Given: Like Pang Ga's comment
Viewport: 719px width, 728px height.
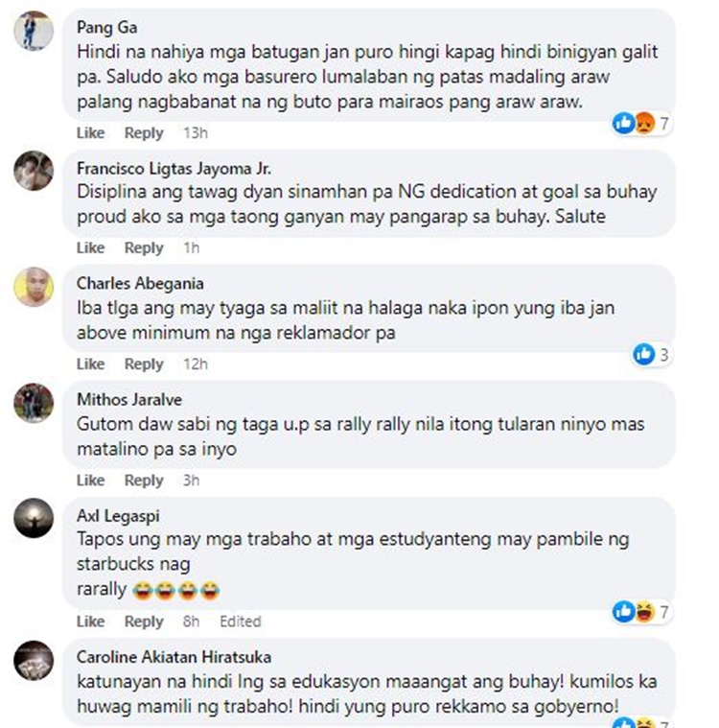Looking at the screenshot, I should click(x=90, y=132).
